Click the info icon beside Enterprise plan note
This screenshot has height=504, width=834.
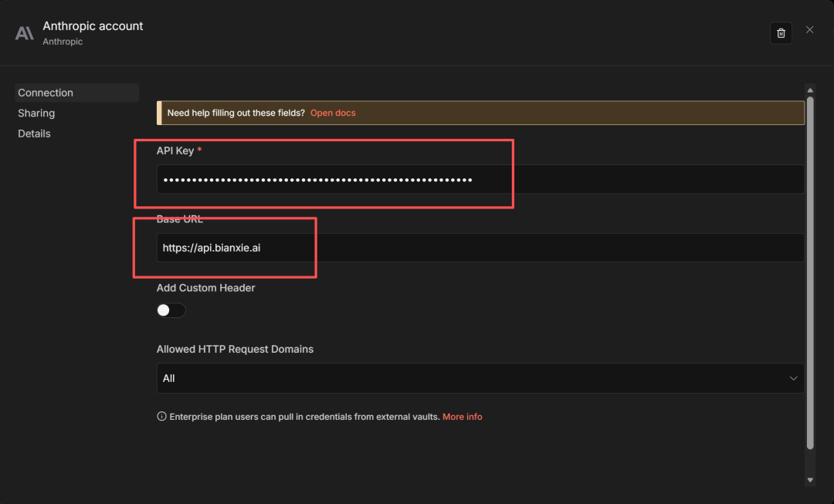161,417
